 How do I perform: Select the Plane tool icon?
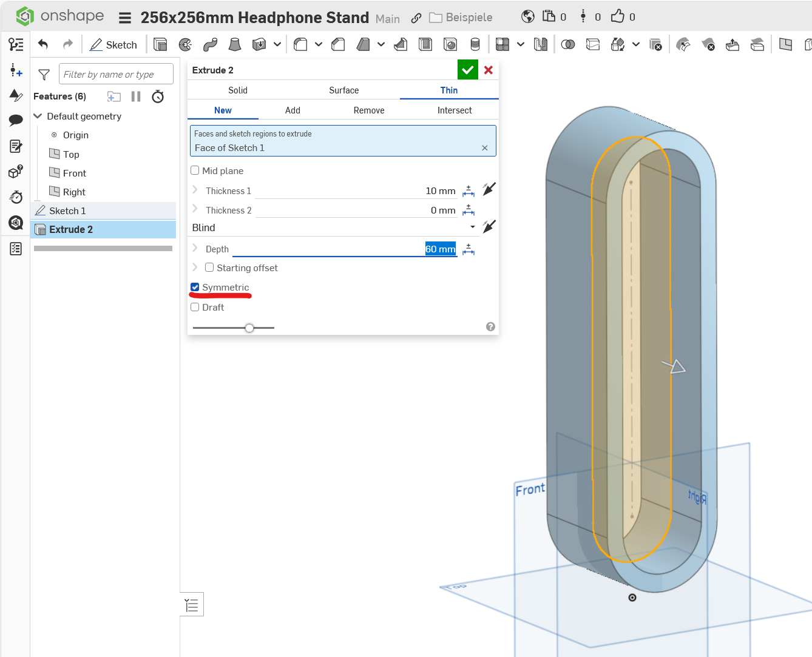pyautogui.click(x=785, y=44)
